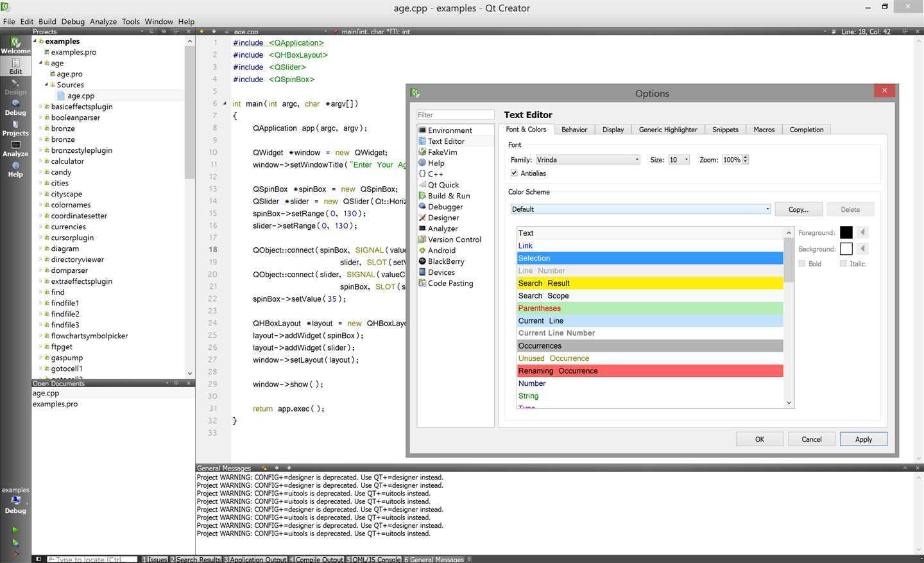Switch to Welcome mode in sidebar

tap(15, 46)
